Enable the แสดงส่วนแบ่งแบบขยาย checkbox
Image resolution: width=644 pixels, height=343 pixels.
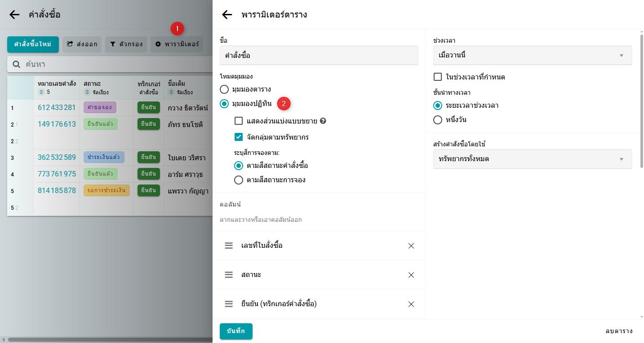tap(239, 121)
